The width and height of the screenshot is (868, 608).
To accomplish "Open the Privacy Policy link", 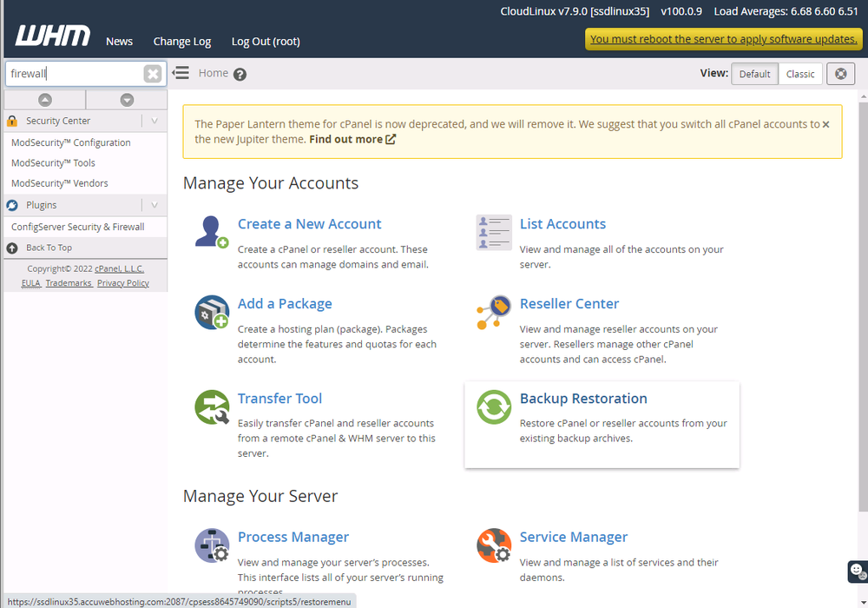I will tap(123, 283).
